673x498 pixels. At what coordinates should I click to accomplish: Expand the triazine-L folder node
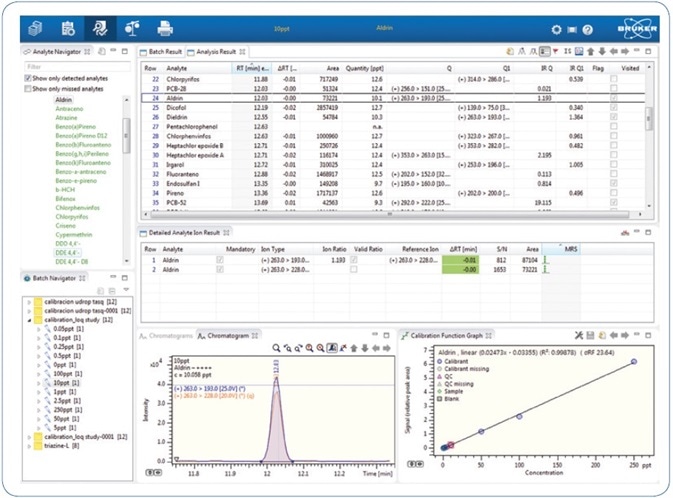pyautogui.click(x=29, y=446)
